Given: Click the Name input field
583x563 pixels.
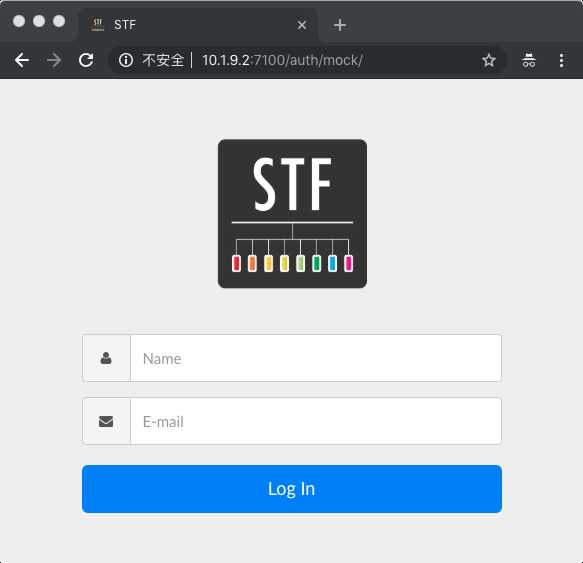Looking at the screenshot, I should click(316, 358).
